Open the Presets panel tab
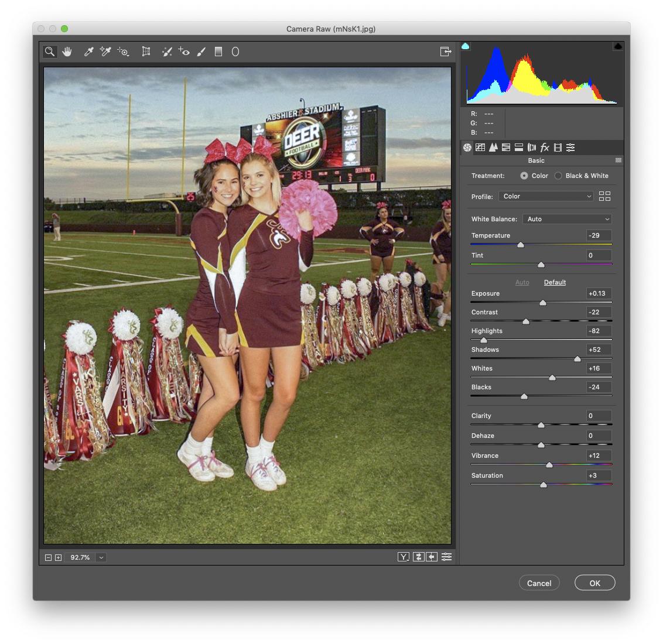Viewport: 663px width, 644px height. 570,148
